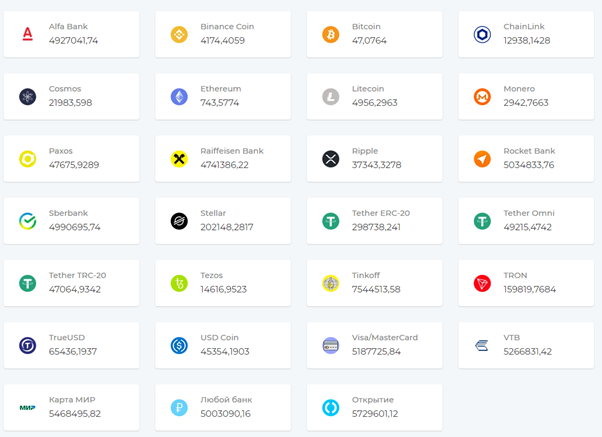Select the ChainLink hexagon icon
Screen dimensions: 602x437
coord(482,34)
